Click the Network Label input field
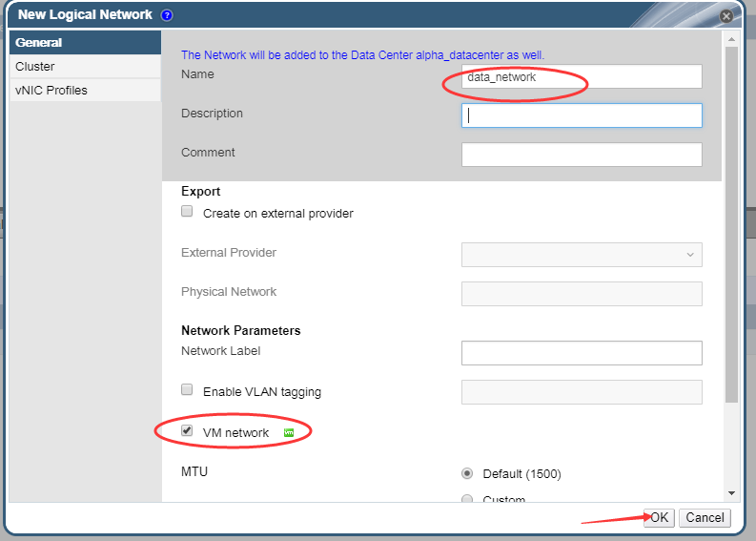The image size is (756, 541). pos(582,353)
